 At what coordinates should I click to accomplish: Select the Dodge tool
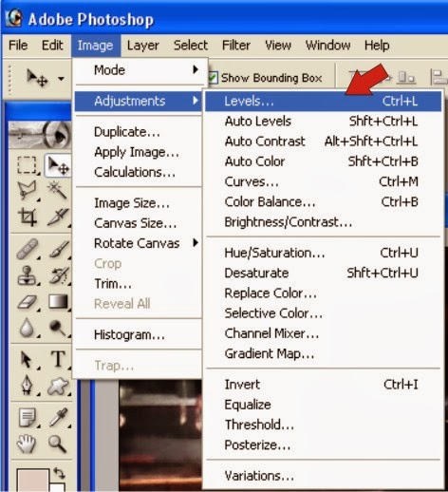coord(59,328)
